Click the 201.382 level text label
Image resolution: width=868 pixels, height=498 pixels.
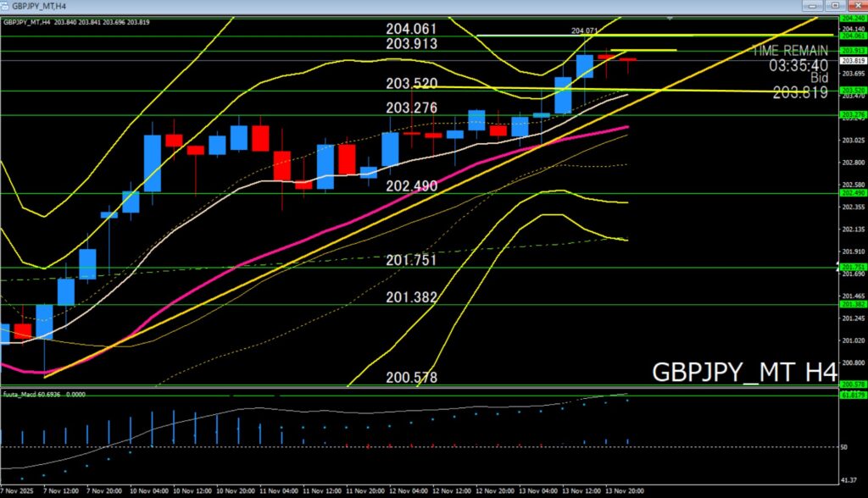click(411, 297)
